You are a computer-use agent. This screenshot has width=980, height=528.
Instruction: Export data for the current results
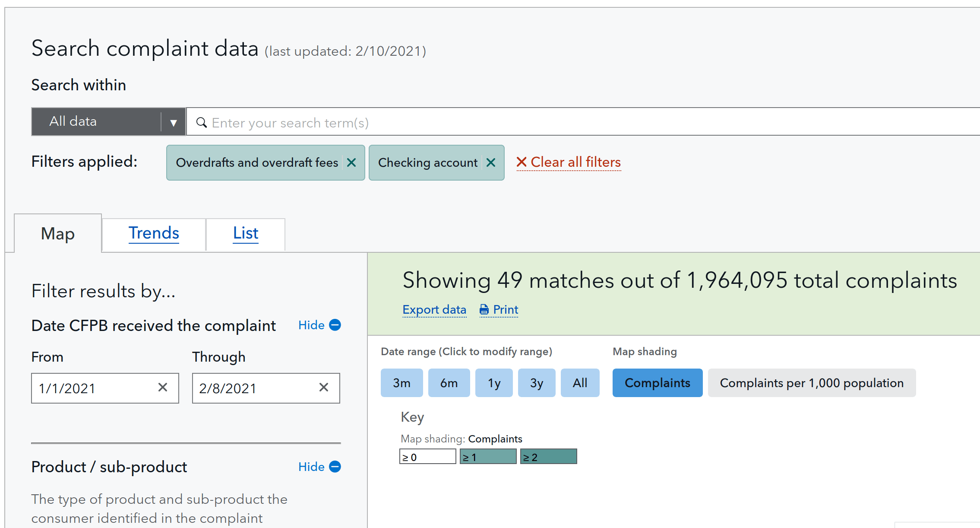(x=434, y=309)
